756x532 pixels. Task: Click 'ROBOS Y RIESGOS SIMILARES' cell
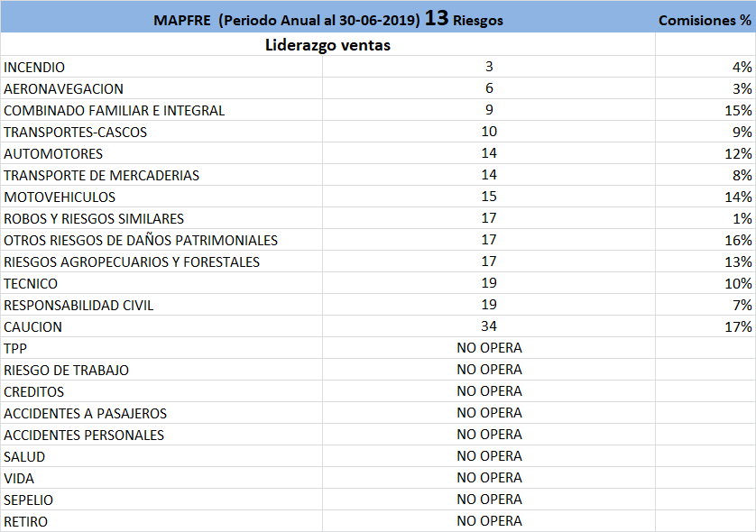pyautogui.click(x=161, y=218)
